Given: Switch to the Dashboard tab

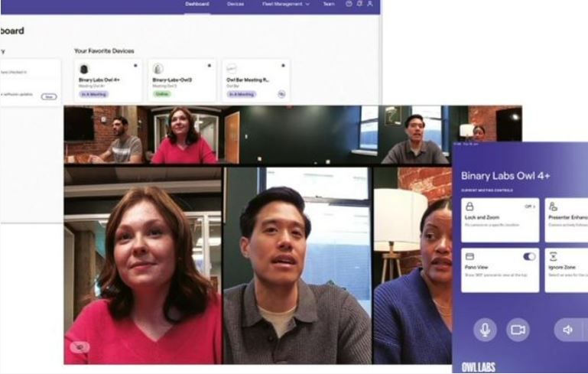Looking at the screenshot, I should point(197,4).
